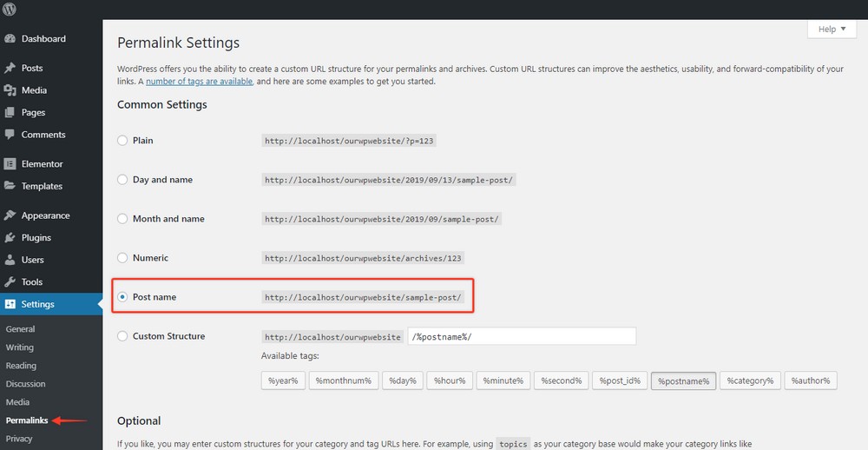The width and height of the screenshot is (868, 450).
Task: Click the Comments speech bubble icon
Action: point(10,135)
